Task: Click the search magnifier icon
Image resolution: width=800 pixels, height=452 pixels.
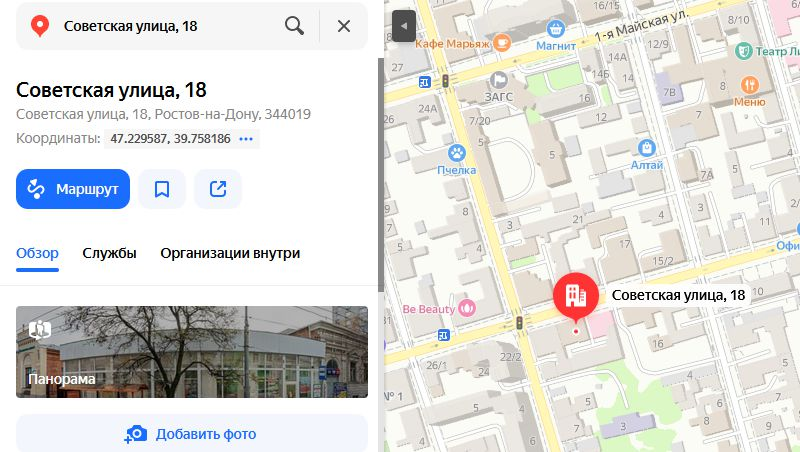Action: 294,26
